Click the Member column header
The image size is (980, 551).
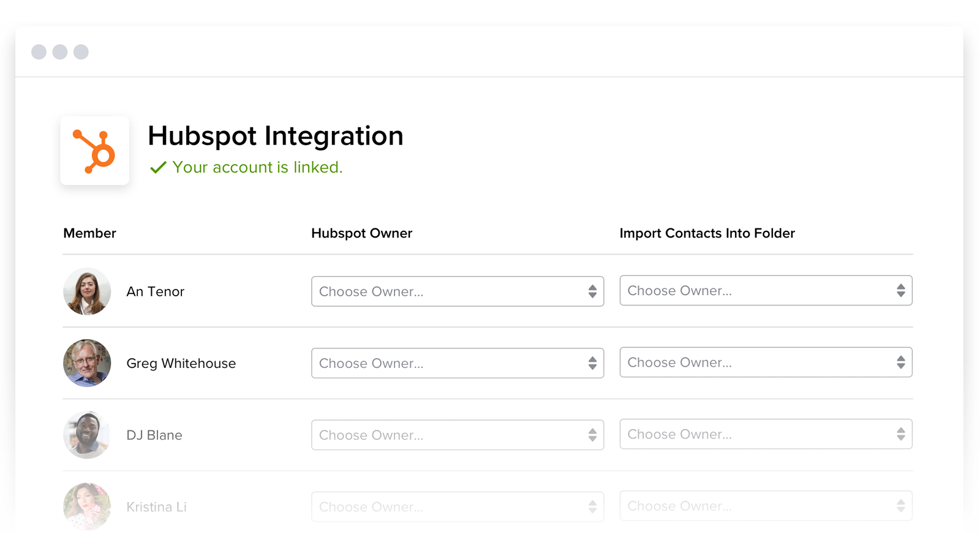(x=89, y=233)
